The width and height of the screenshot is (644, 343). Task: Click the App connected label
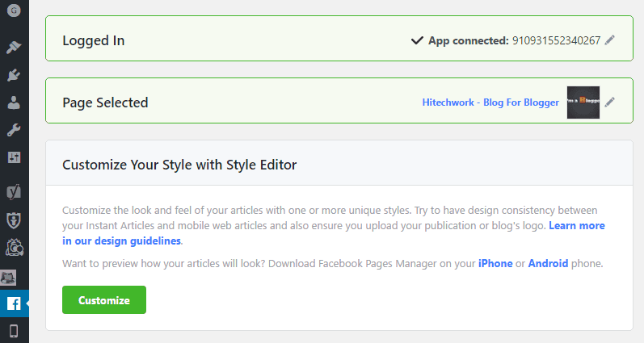[468, 40]
